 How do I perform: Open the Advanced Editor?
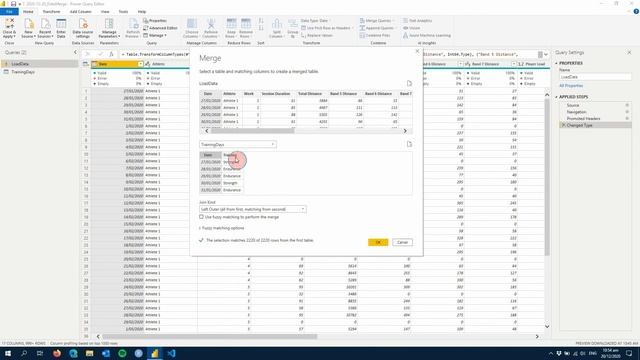(160, 28)
